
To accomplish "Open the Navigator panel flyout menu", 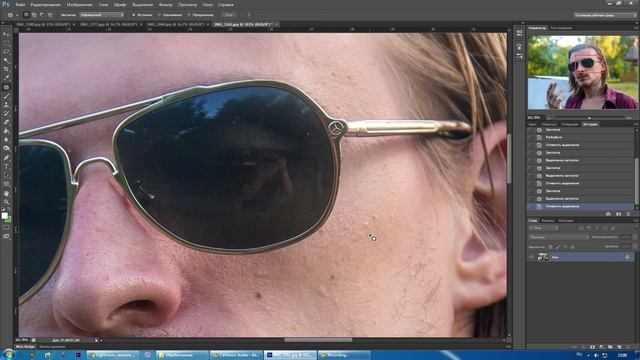I will tap(635, 28).
